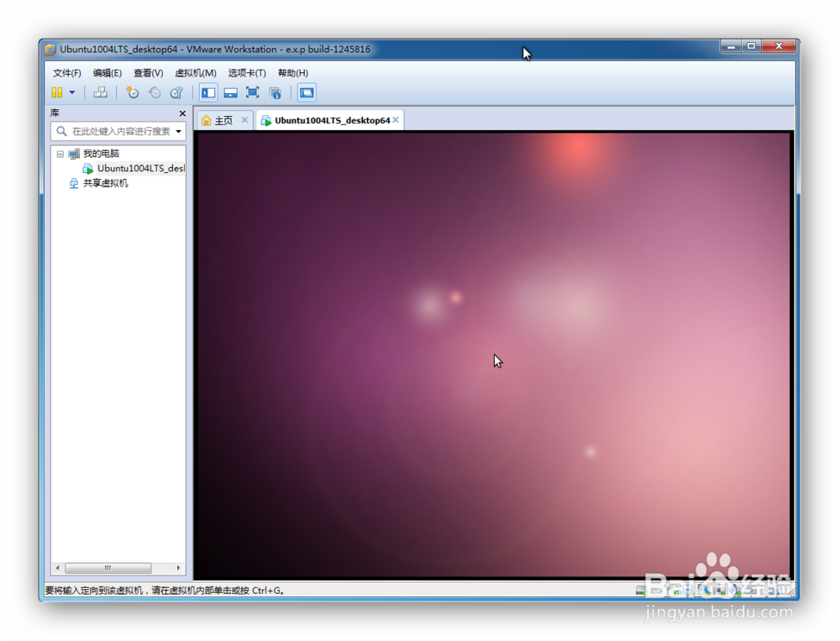The width and height of the screenshot is (840, 641).
Task: Collapse the 我的电脑 tree node
Action: pos(60,154)
